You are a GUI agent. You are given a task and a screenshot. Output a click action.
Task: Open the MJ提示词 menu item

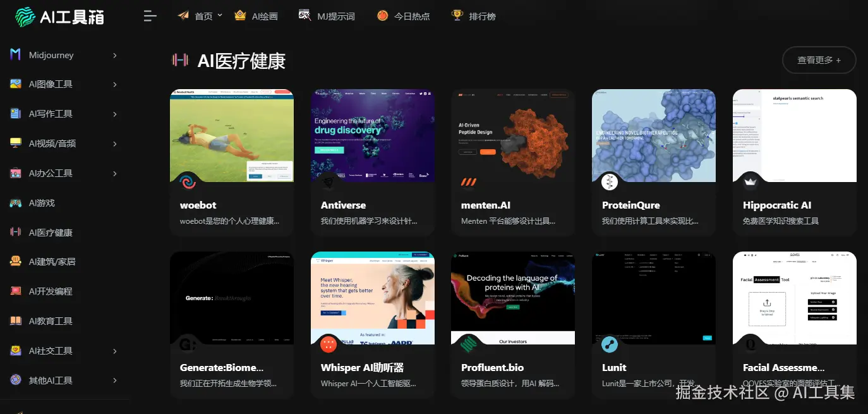pos(335,16)
